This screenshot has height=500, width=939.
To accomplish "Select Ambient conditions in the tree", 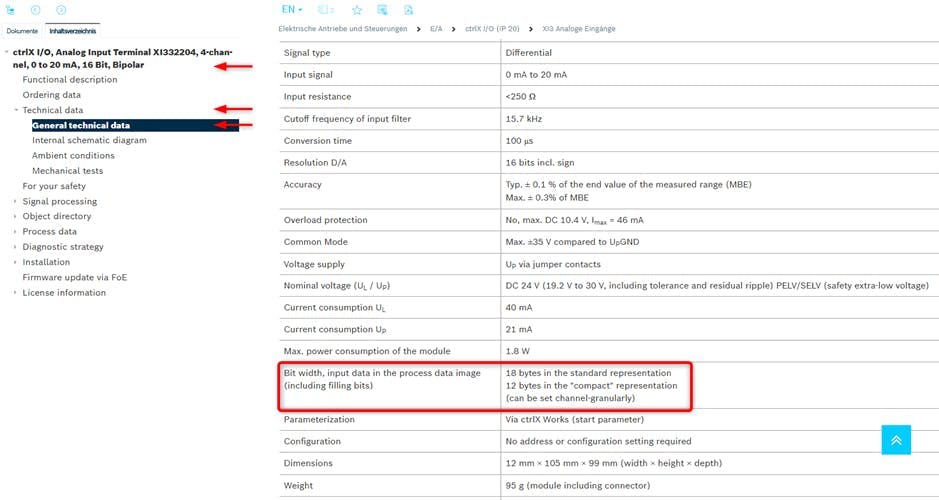I will 73,155.
